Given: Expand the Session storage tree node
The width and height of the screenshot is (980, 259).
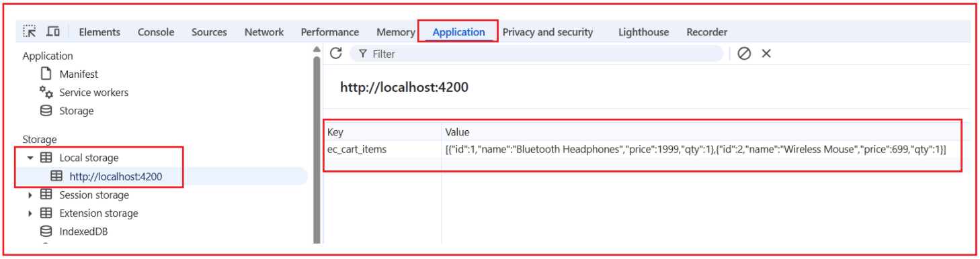Looking at the screenshot, I should pyautogui.click(x=30, y=195).
